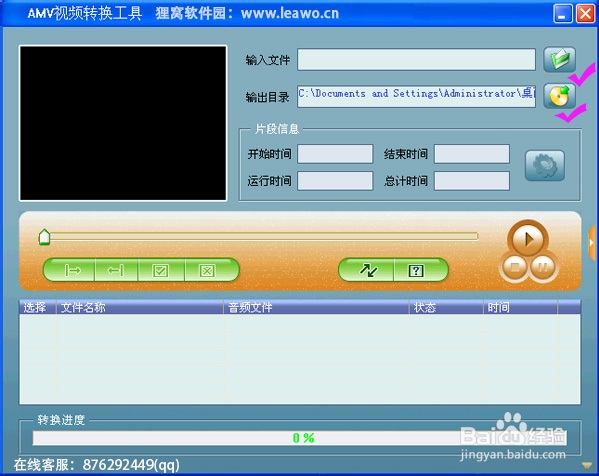Stop the video playback
The height and width of the screenshot is (476, 599).
click(515, 266)
